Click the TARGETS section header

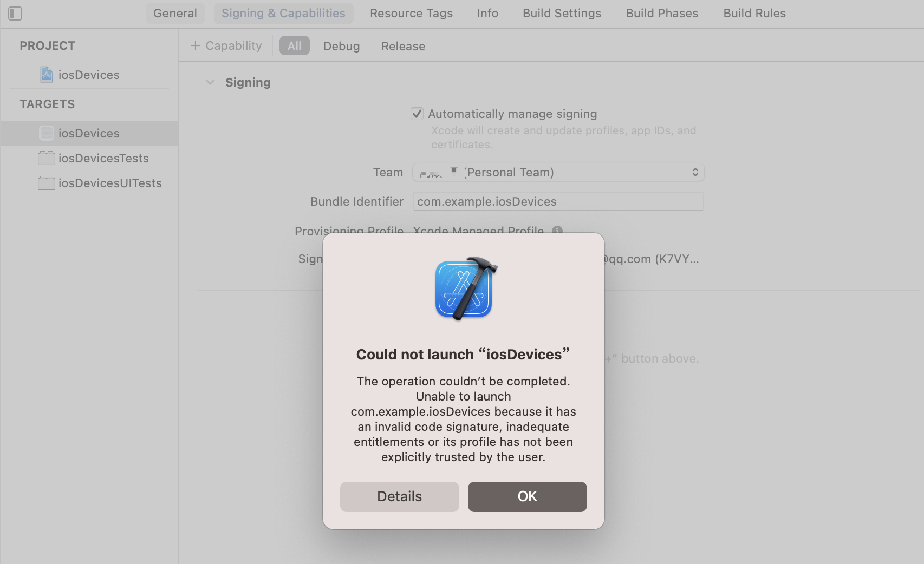48,104
